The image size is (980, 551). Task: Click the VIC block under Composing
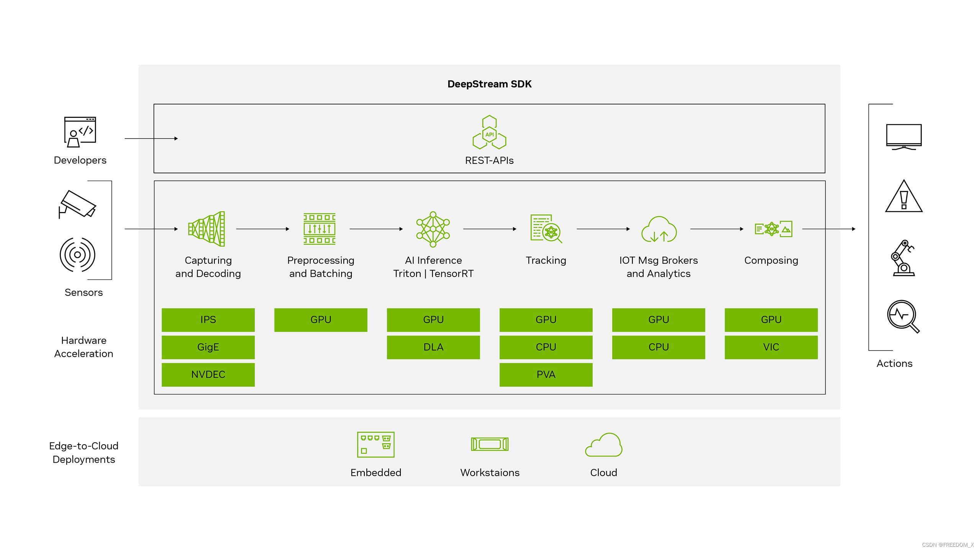[771, 347]
